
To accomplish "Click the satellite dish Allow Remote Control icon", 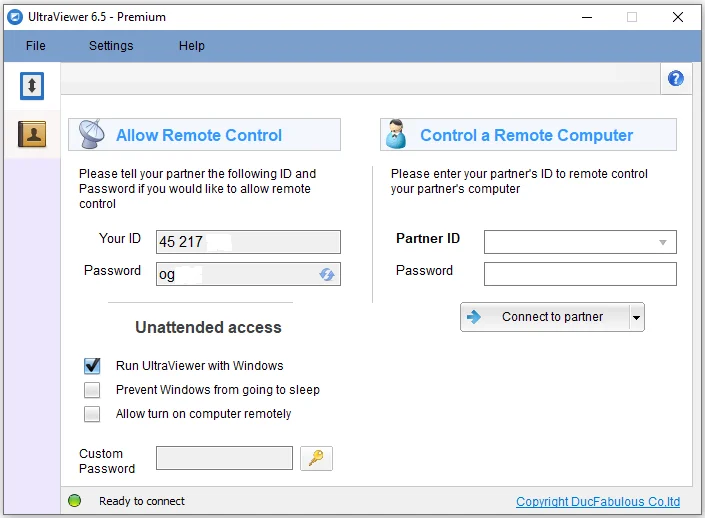I will coord(91,134).
